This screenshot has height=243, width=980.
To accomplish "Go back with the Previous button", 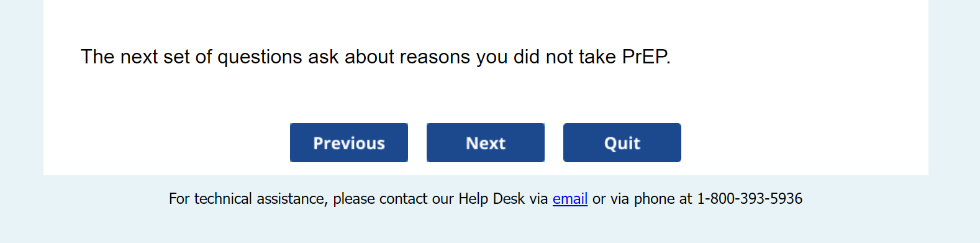I will point(348,143).
